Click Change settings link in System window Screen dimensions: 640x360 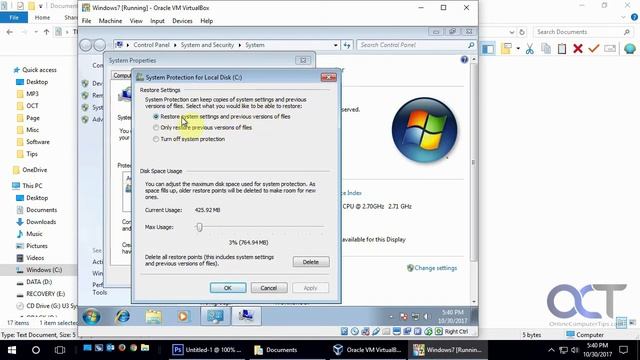pos(436,268)
